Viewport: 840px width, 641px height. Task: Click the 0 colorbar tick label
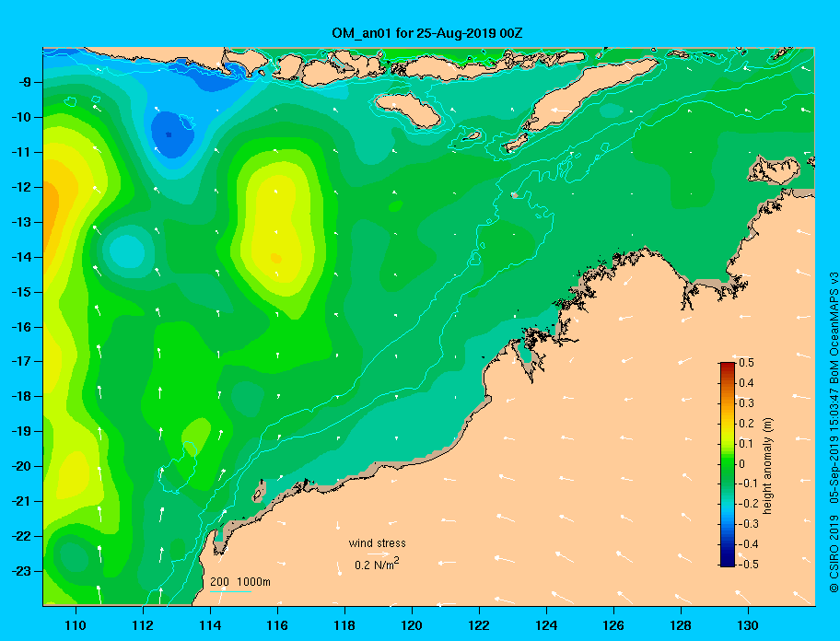pyautogui.click(x=742, y=464)
